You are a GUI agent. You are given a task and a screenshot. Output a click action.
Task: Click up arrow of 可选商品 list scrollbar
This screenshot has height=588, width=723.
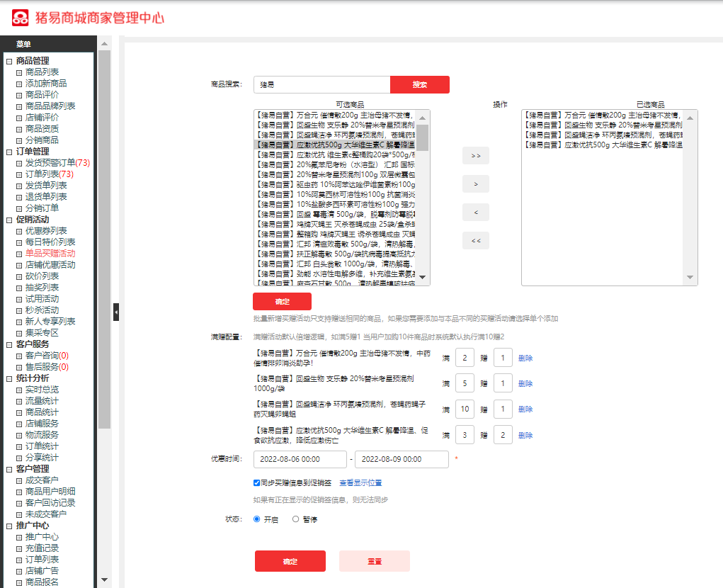point(422,118)
